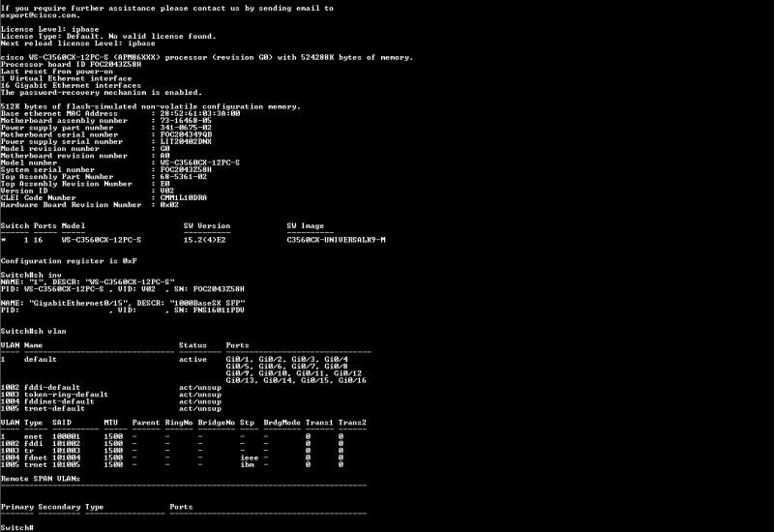Select the 'License Level: ipbase' line
Viewport: 774px width, 532px height.
pos(50,29)
